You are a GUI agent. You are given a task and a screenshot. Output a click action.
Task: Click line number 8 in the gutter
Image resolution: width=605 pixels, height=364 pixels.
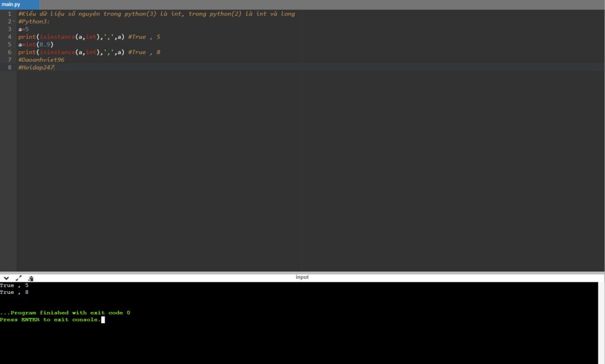click(x=9, y=67)
